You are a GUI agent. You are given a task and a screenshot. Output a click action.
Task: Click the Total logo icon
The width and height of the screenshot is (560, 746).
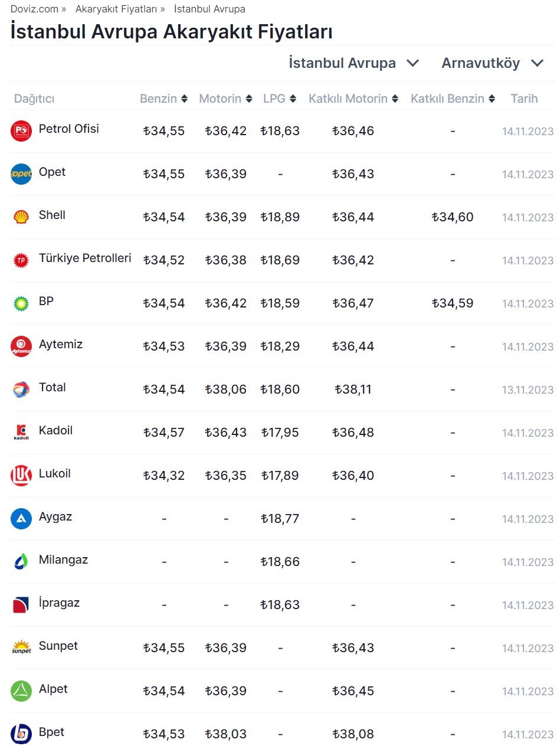[21, 390]
